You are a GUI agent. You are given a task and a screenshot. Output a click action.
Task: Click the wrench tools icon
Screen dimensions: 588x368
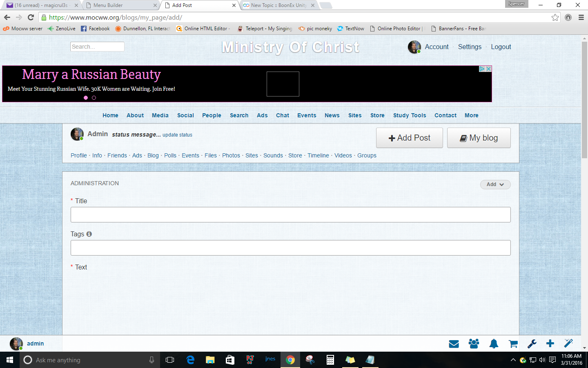pyautogui.click(x=532, y=344)
